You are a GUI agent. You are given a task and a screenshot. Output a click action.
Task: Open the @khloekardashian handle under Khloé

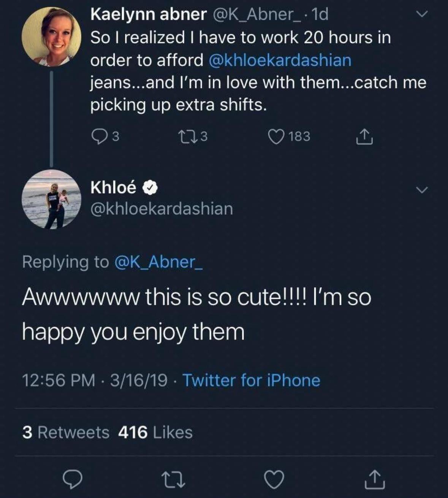(161, 209)
